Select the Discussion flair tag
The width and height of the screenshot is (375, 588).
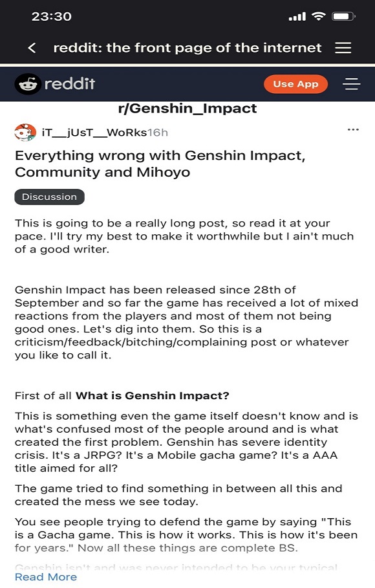pos(50,197)
